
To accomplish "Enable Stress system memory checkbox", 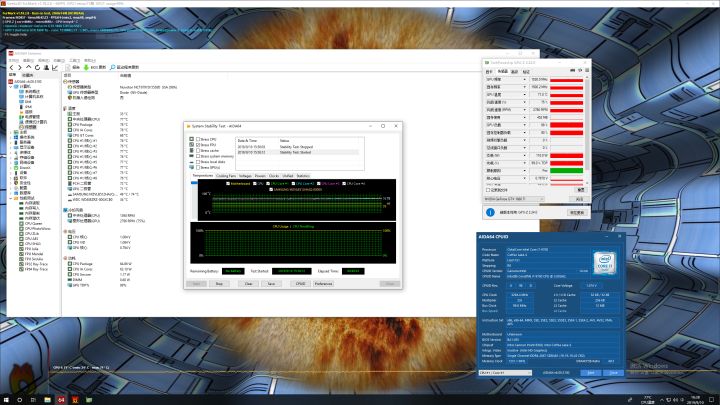I will pyautogui.click(x=198, y=156).
